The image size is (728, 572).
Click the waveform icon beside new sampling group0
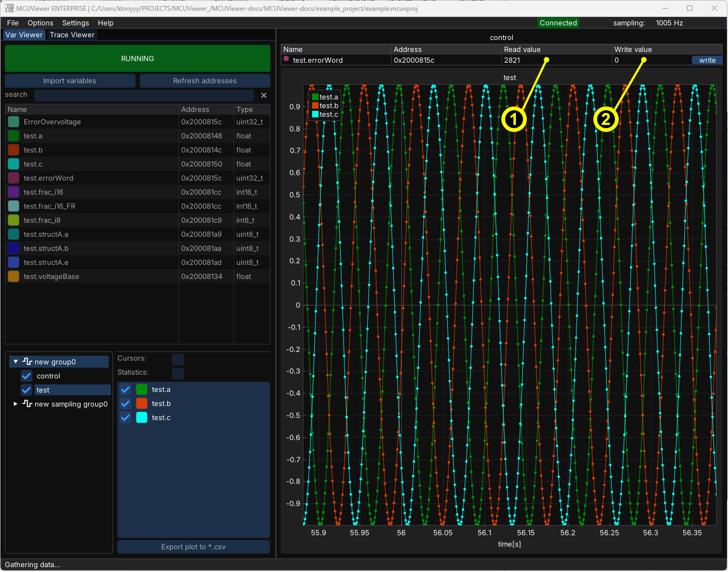coord(27,404)
